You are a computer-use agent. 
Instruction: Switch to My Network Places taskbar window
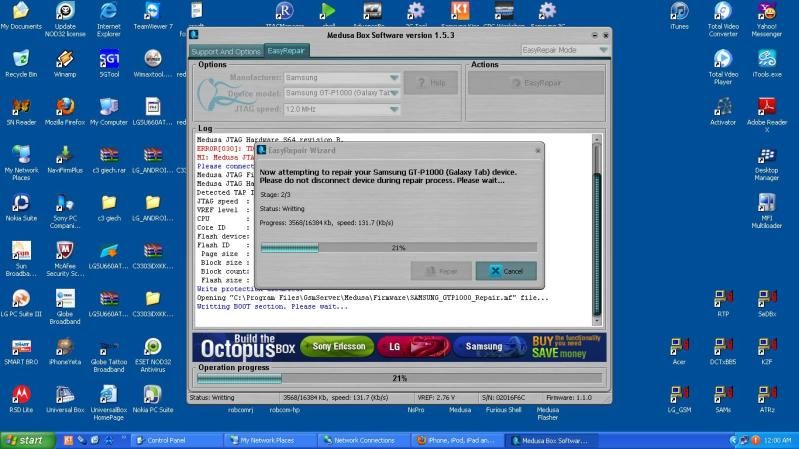coord(269,440)
